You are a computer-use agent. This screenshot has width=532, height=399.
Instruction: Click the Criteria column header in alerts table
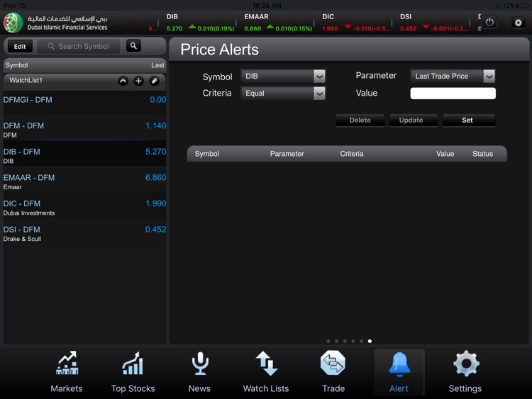352,154
